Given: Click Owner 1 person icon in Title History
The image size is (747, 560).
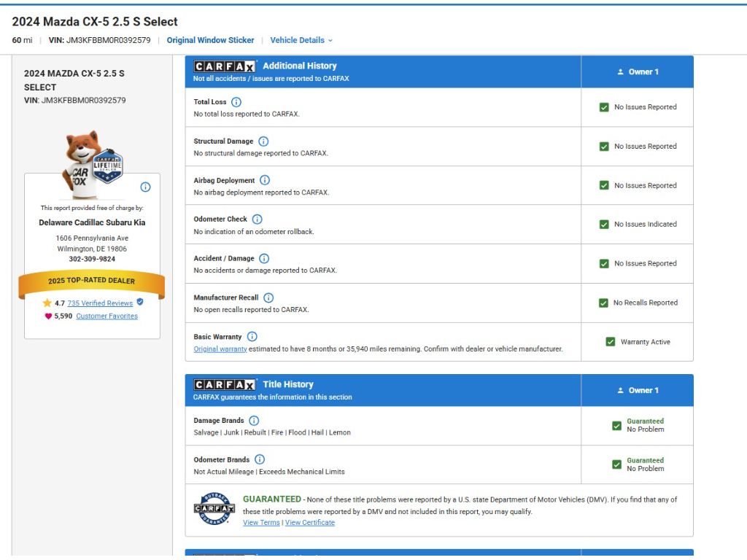Looking at the screenshot, I should pyautogui.click(x=620, y=391).
